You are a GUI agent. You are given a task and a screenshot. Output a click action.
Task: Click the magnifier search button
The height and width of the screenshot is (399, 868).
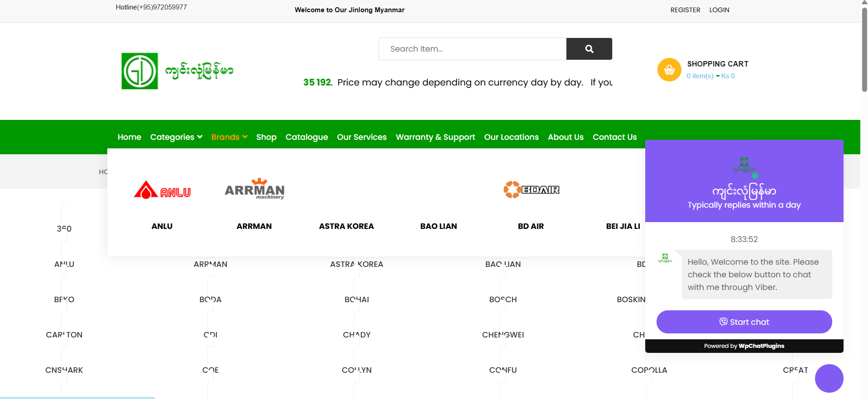click(589, 49)
